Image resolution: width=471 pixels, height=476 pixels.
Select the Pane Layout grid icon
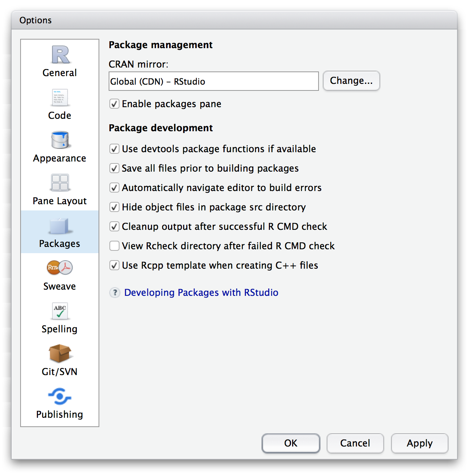click(60, 182)
